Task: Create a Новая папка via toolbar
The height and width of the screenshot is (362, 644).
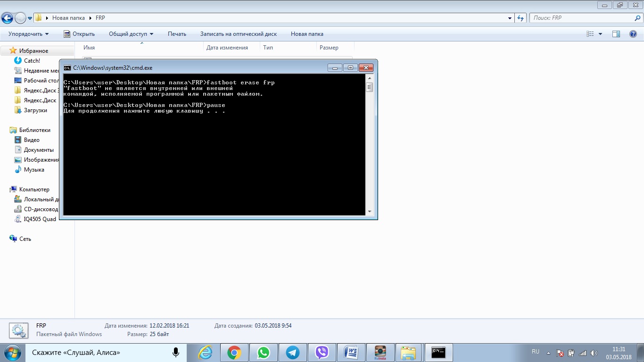Action: point(307,34)
